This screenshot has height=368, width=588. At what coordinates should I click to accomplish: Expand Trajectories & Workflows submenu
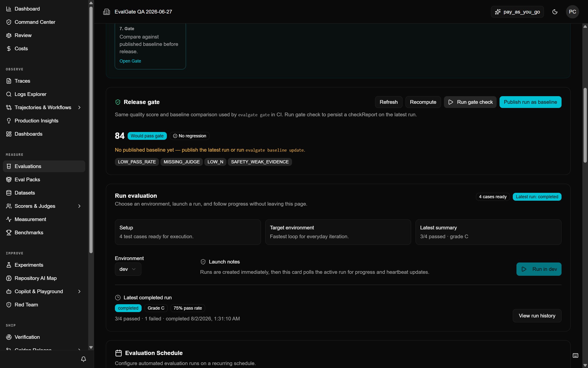coord(79,107)
